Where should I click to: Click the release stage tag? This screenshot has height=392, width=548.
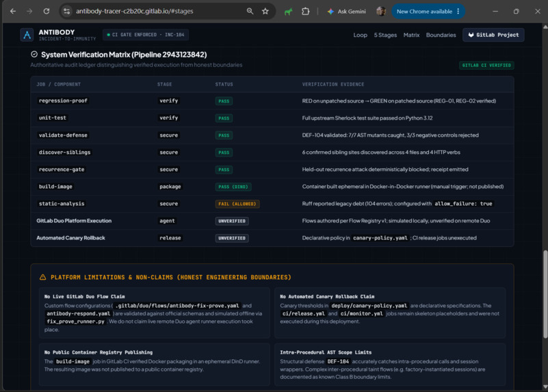[x=170, y=237]
